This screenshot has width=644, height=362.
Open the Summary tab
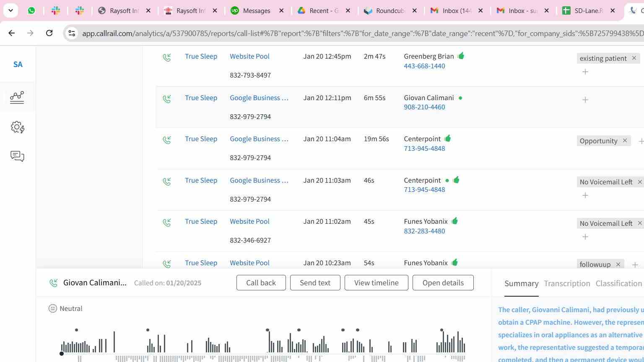[521, 284]
